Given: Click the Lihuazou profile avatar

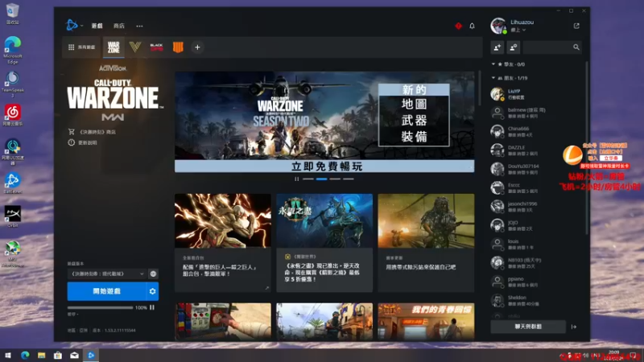Looking at the screenshot, I should pos(498,26).
